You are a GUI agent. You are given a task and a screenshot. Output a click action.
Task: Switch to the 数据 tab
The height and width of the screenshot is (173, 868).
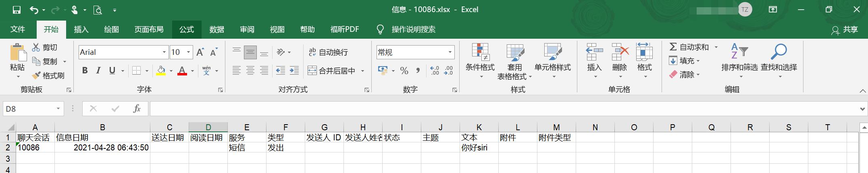click(x=217, y=29)
